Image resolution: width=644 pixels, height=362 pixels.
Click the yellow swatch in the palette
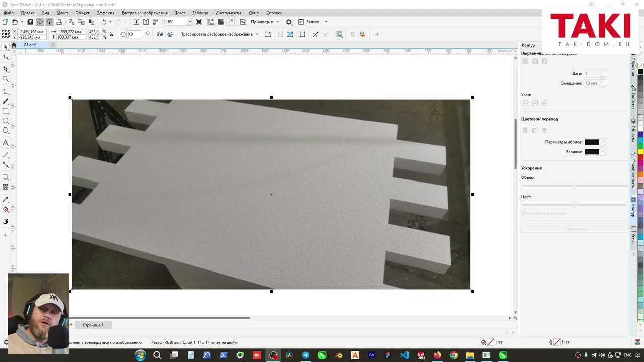(640, 150)
